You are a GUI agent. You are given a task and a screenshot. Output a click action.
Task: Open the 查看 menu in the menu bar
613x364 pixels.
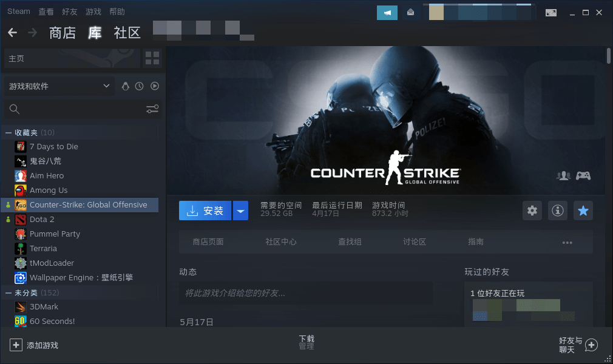46,11
